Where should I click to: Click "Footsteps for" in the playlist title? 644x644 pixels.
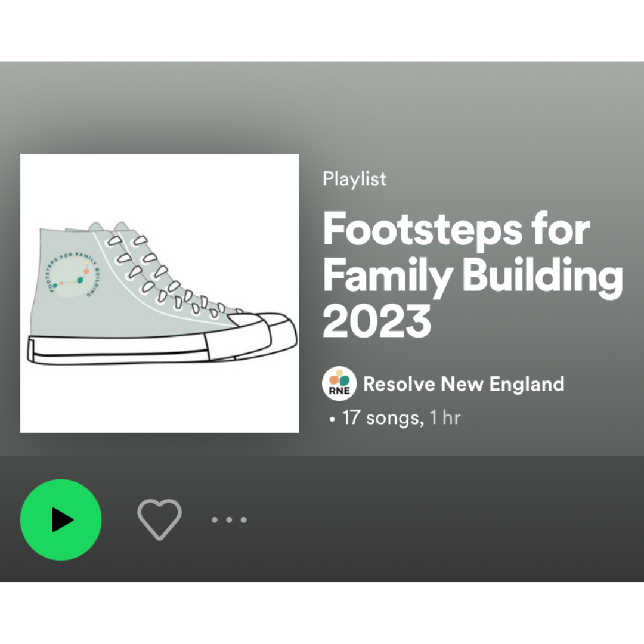pos(456,230)
